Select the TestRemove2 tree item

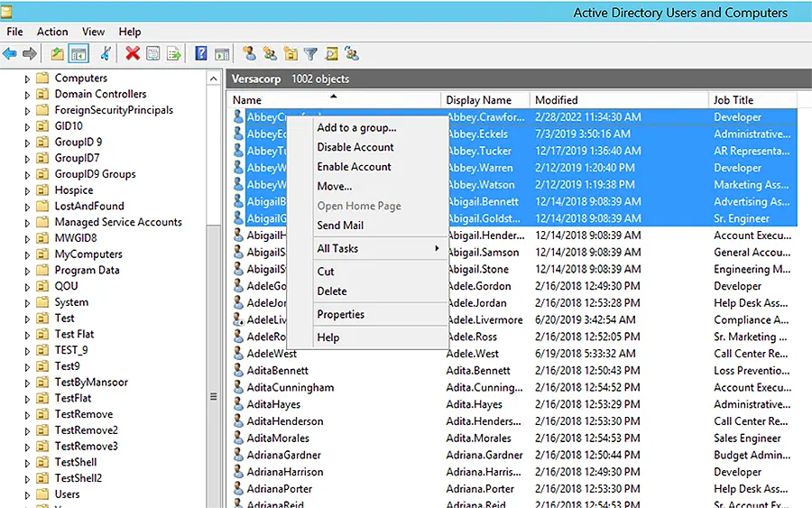(86, 430)
